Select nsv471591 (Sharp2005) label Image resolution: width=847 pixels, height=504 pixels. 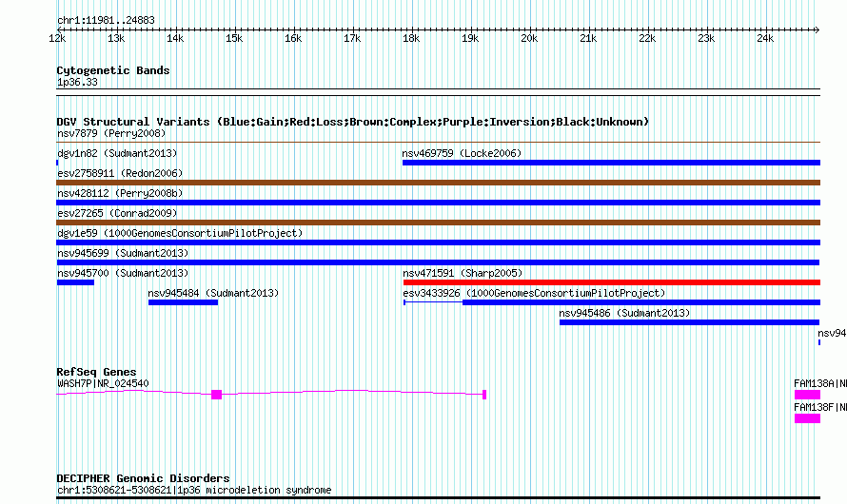(463, 273)
